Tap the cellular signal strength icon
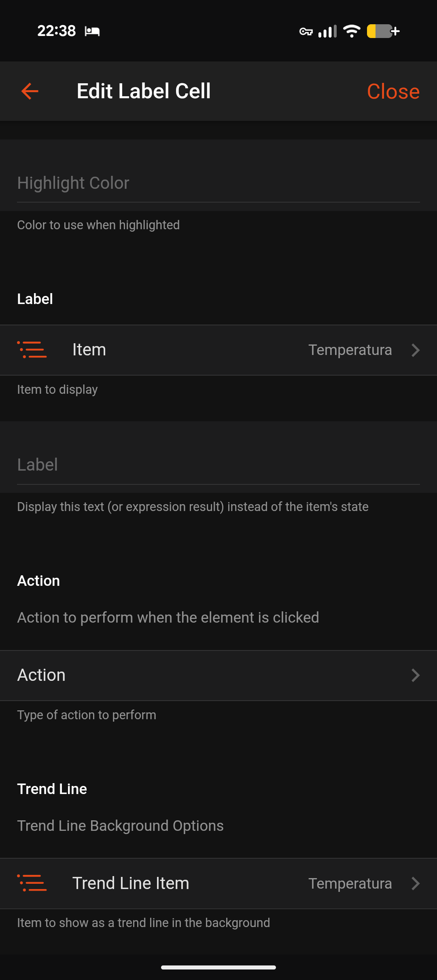 [327, 31]
